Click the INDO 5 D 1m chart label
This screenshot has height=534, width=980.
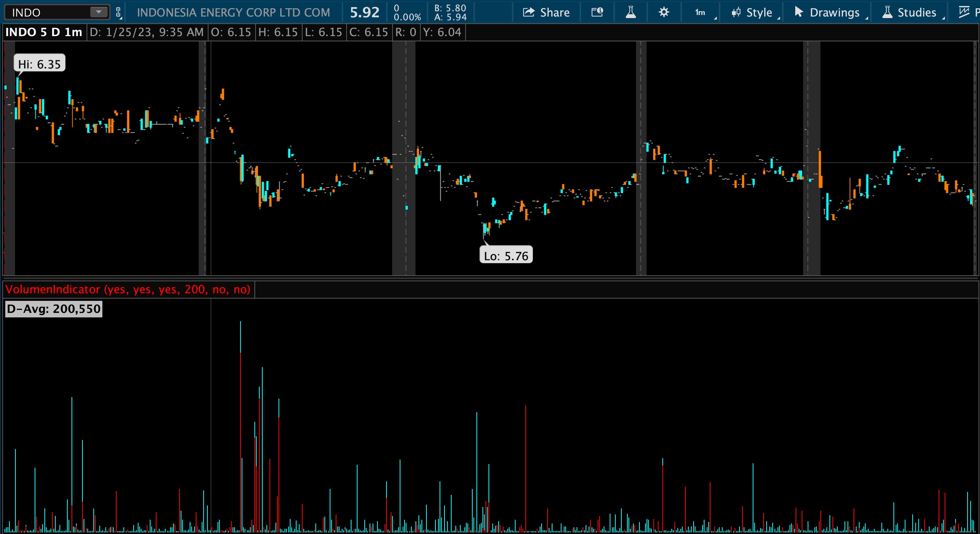[44, 32]
